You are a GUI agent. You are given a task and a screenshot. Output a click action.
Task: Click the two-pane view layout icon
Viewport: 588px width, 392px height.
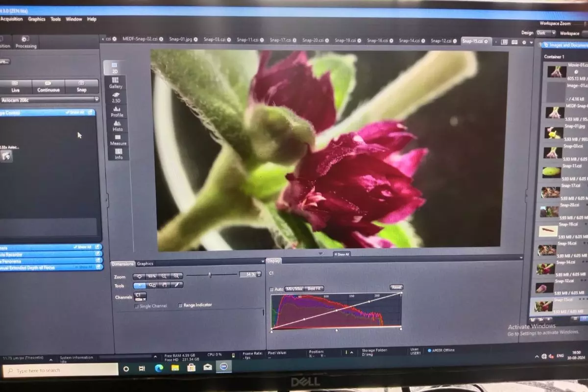[514, 42]
